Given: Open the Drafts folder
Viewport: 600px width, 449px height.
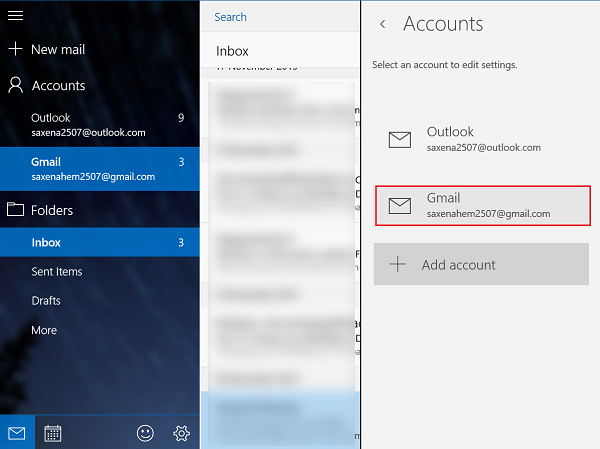Looking at the screenshot, I should 46,300.
